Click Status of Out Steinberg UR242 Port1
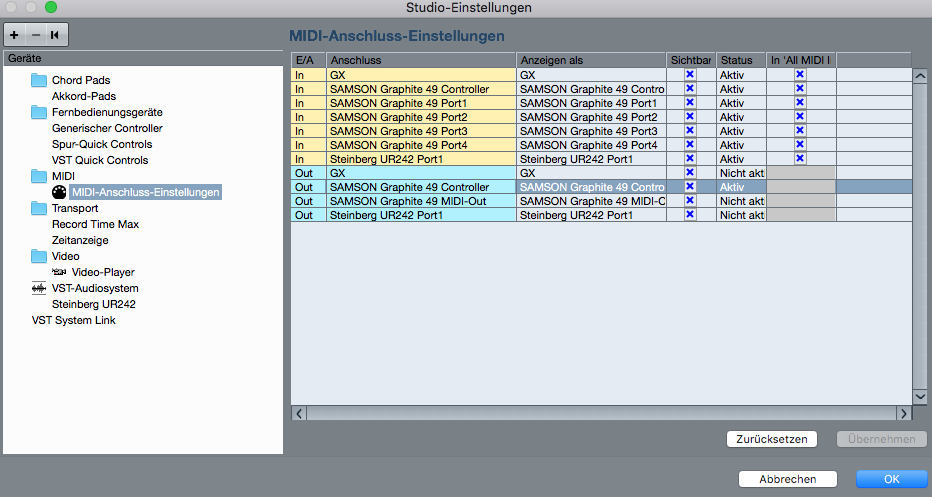 (x=741, y=215)
